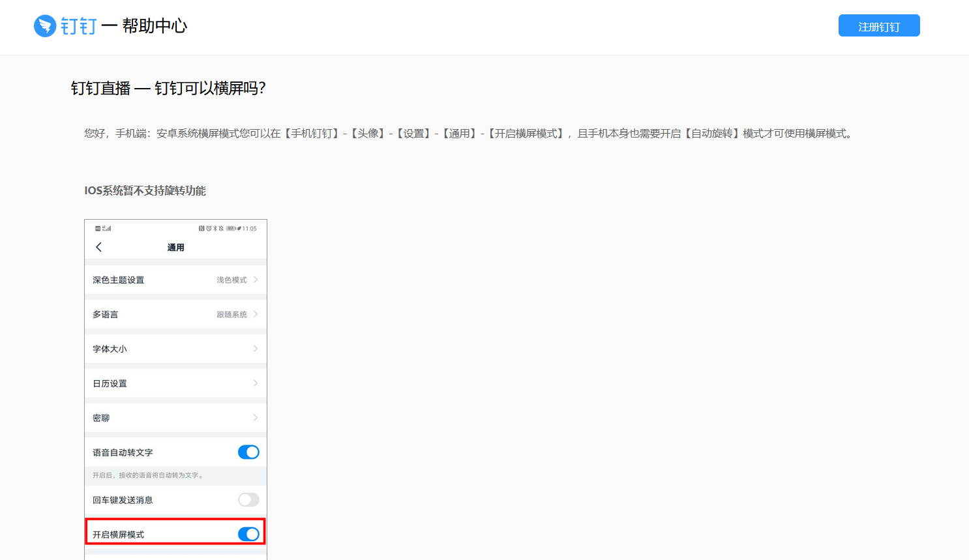
Task: Enable the 回车键发送消息 switch
Action: click(248, 499)
